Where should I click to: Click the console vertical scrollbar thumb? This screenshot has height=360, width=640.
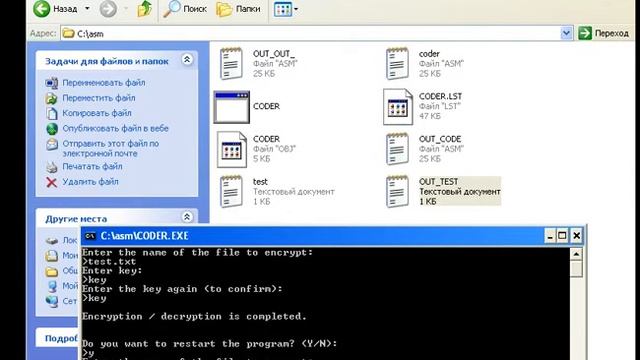(x=576, y=269)
